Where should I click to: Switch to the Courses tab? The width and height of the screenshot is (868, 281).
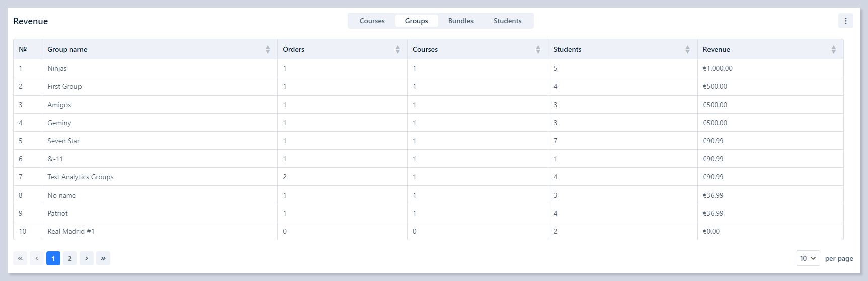tap(372, 21)
